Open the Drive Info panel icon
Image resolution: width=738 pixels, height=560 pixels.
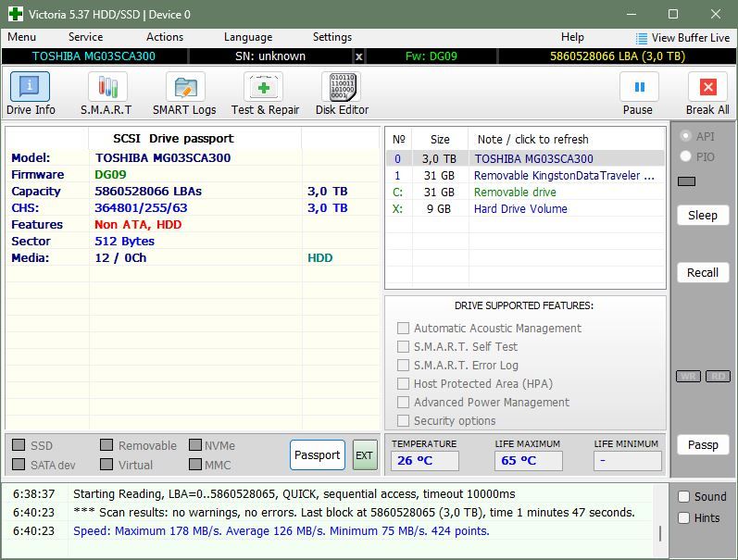30,87
